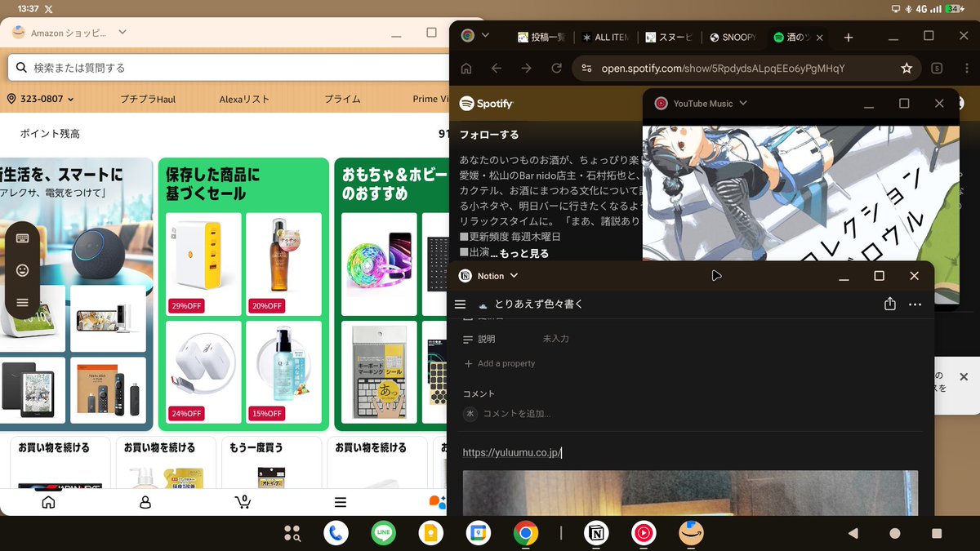The image size is (980, 551).
Task: Switch to YouTube Music via taskbar
Action: tap(644, 533)
